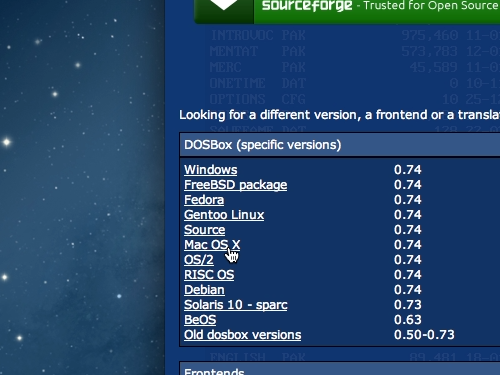Click the 0.74 version next to Windows
The height and width of the screenshot is (375, 500).
(408, 170)
